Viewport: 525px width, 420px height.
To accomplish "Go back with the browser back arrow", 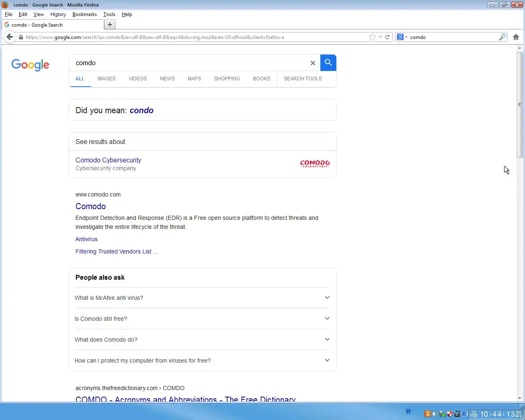I will (10, 37).
